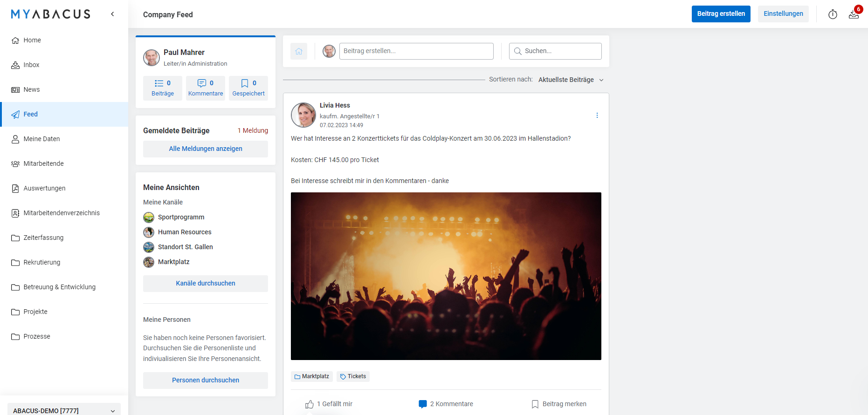Show my Gespeichert saved posts tile
The width and height of the screenshot is (868, 415).
pos(248,88)
